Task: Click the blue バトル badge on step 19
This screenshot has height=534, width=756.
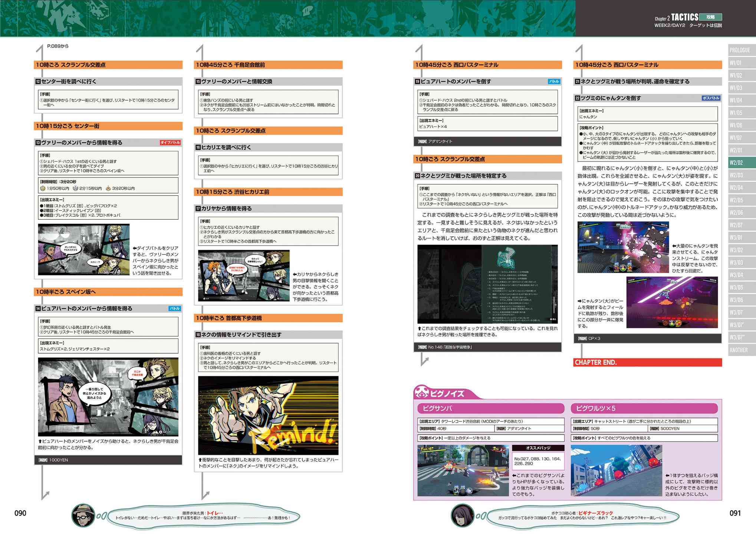Action: click(x=554, y=81)
